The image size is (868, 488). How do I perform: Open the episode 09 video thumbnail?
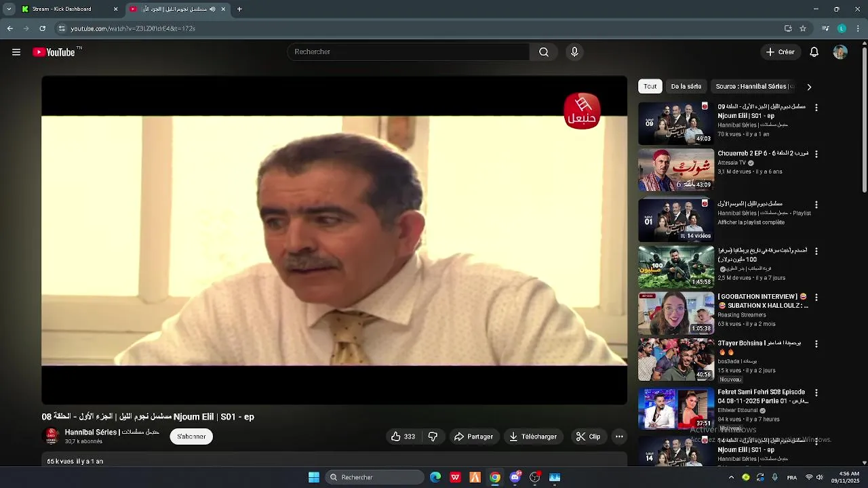coord(676,123)
